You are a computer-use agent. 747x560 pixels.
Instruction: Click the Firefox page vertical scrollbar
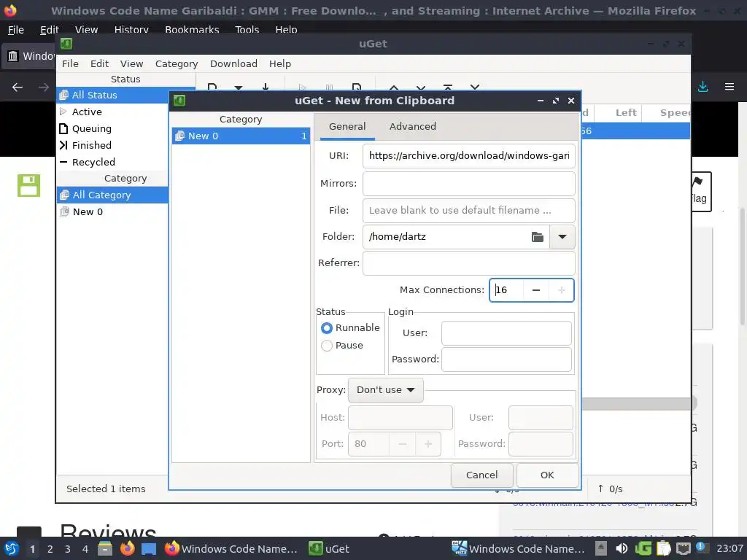coord(742,267)
